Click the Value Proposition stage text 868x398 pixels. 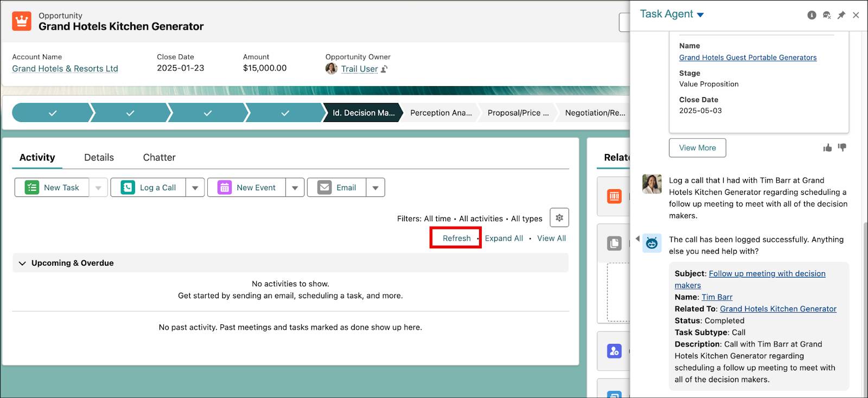click(x=709, y=84)
